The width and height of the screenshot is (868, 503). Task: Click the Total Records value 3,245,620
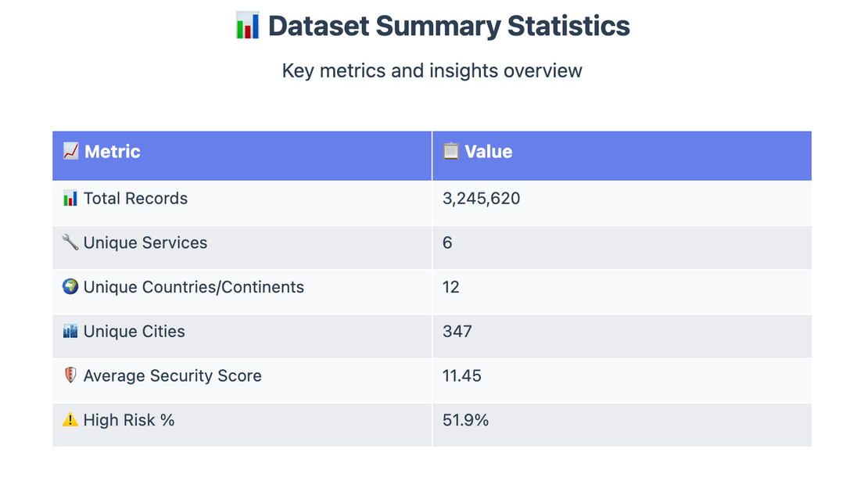click(481, 199)
